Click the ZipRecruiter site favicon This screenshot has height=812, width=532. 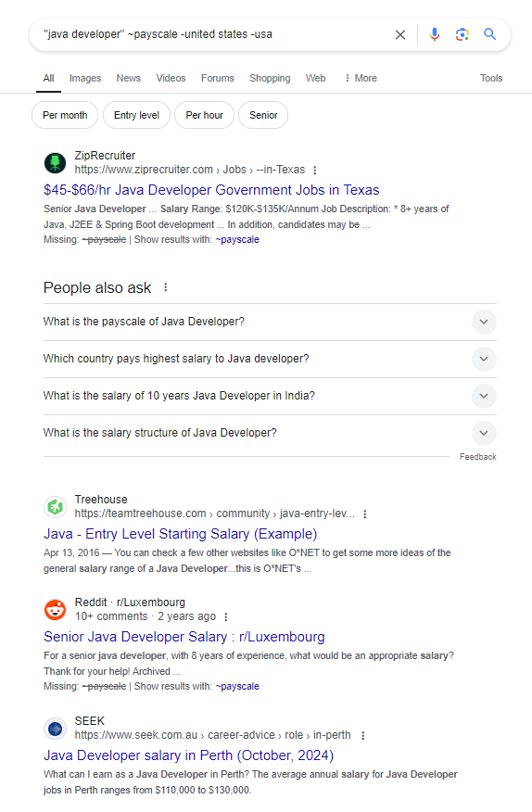coord(55,162)
